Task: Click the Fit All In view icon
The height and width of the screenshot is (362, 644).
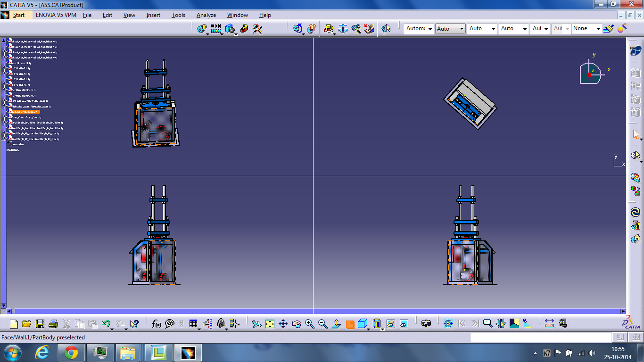Action: (270, 324)
